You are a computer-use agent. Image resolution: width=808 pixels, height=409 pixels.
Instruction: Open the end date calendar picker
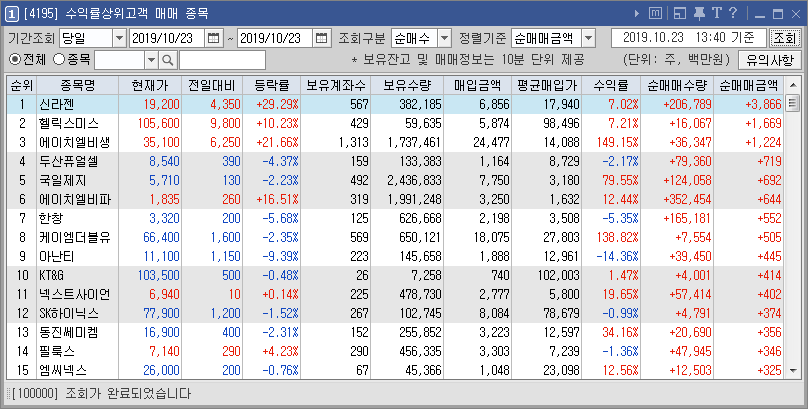321,38
